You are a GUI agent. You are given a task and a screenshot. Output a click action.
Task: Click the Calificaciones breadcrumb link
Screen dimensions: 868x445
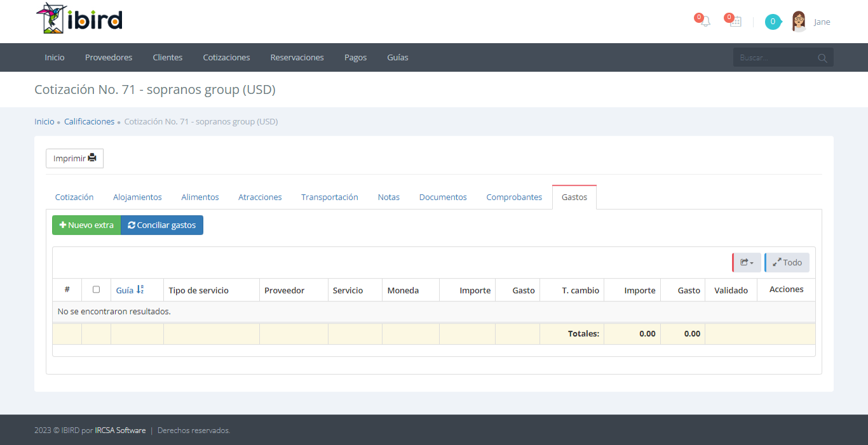click(x=89, y=122)
